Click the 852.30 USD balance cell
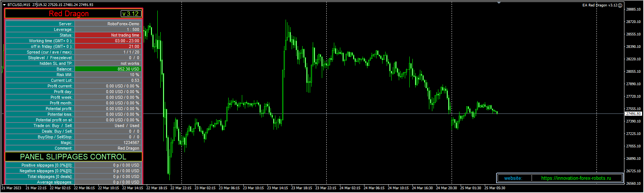Screen dimensions: 644x193 click(x=108, y=69)
